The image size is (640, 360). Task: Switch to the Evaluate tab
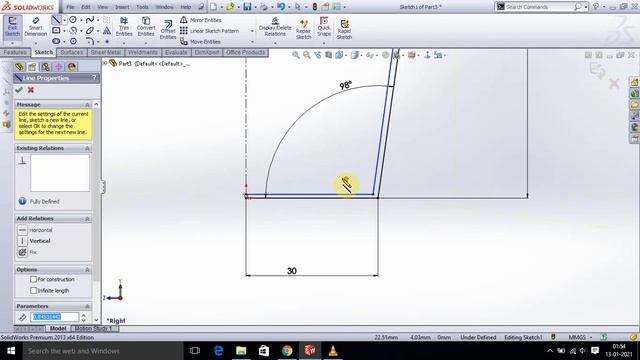(x=176, y=52)
